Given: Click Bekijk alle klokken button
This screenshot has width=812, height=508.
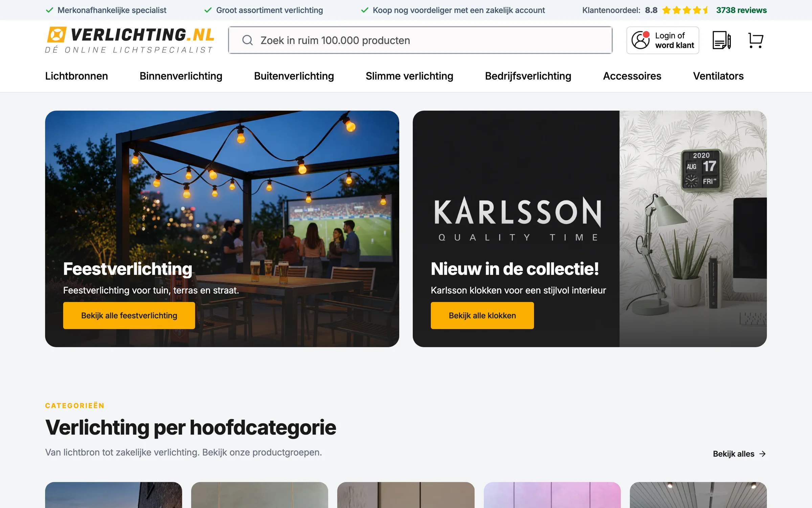Looking at the screenshot, I should click(482, 315).
